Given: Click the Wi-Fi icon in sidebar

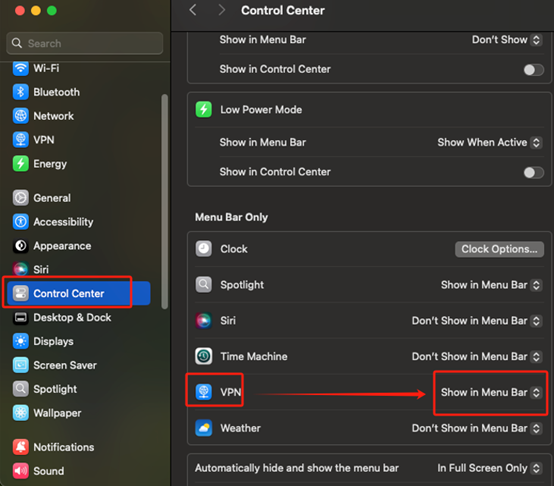Looking at the screenshot, I should click(x=20, y=68).
